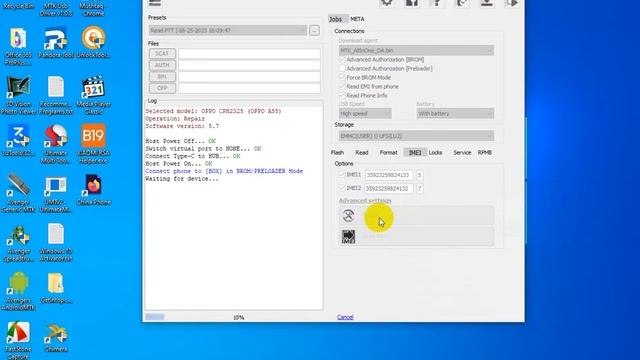The width and height of the screenshot is (640, 360).
Task: Click the download icon in the top toolbar
Action: 487,3
